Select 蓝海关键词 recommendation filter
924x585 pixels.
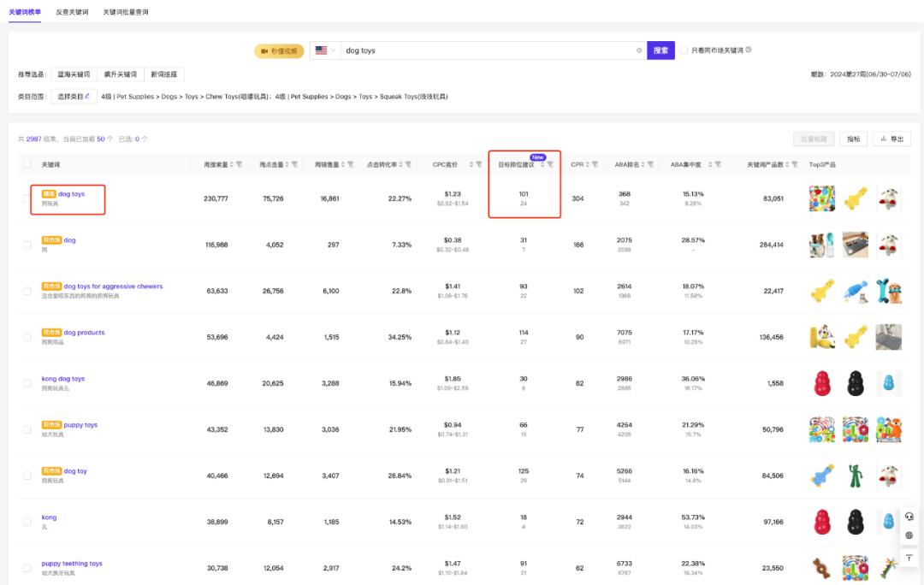[x=74, y=74]
